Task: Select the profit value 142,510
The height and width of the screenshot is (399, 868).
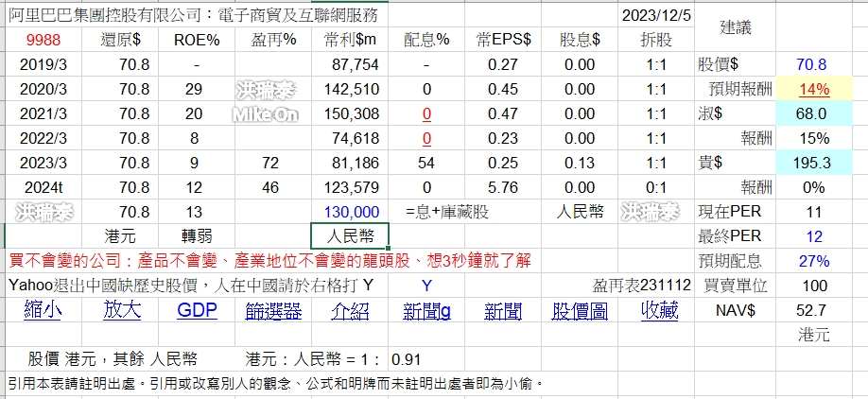Action: click(351, 89)
